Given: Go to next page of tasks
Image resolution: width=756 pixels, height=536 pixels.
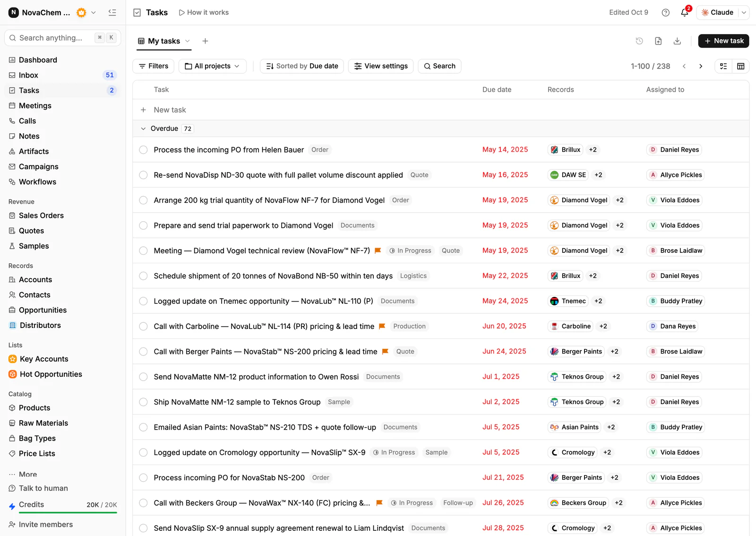Looking at the screenshot, I should (701, 66).
